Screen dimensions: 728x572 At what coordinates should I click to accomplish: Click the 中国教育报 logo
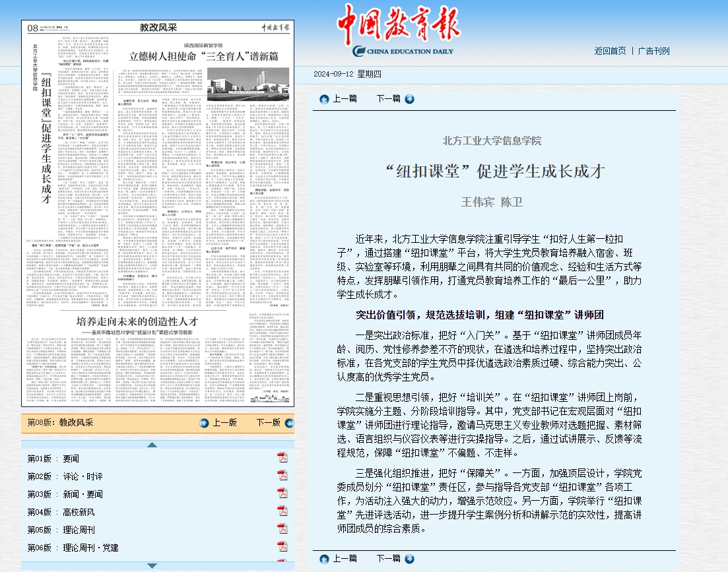click(399, 30)
